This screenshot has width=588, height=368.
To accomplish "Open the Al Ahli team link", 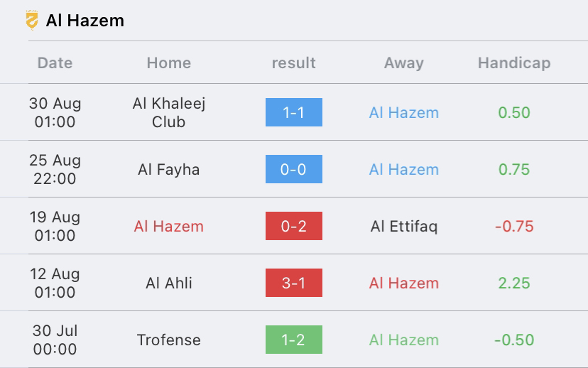I will pos(169,283).
